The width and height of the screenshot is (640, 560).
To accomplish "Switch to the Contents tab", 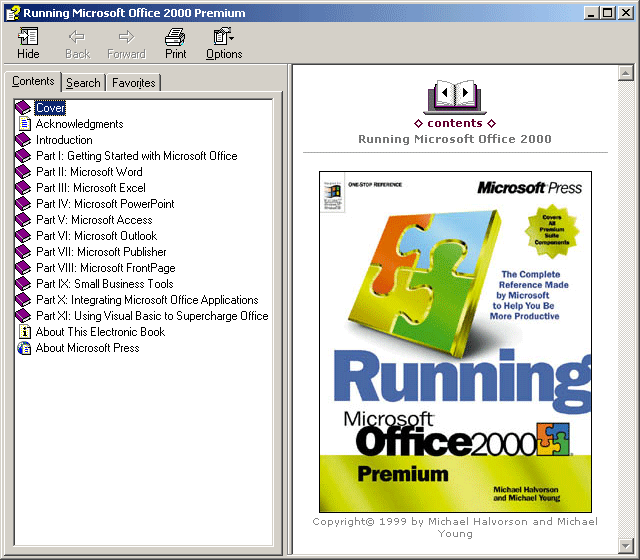I will click(33, 81).
